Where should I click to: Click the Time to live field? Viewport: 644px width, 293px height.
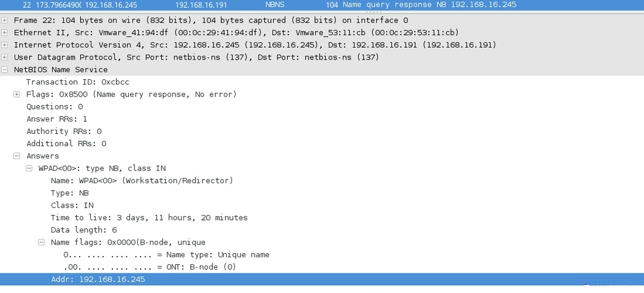pyautogui.click(x=149, y=217)
